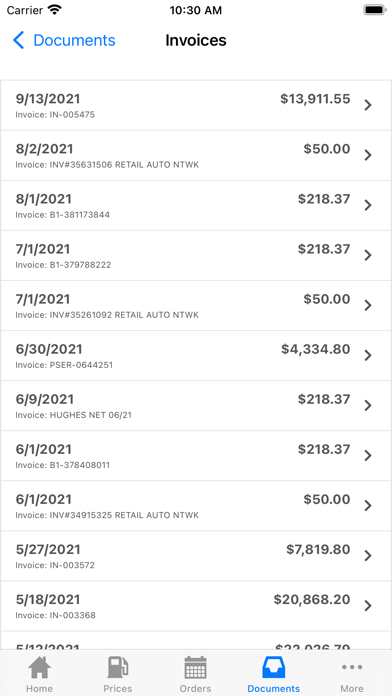Open invoice INV#35631506 RETAIL AUTO NTWK
This screenshot has width=392, height=696.
[196, 155]
